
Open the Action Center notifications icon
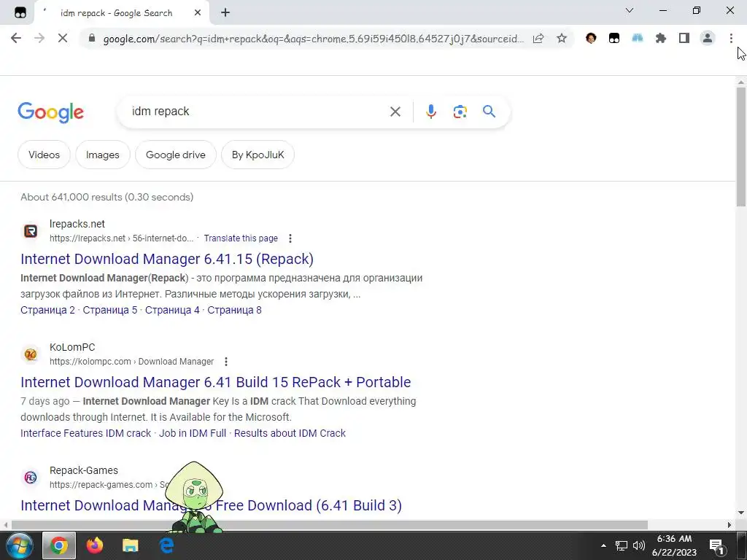coord(717,546)
